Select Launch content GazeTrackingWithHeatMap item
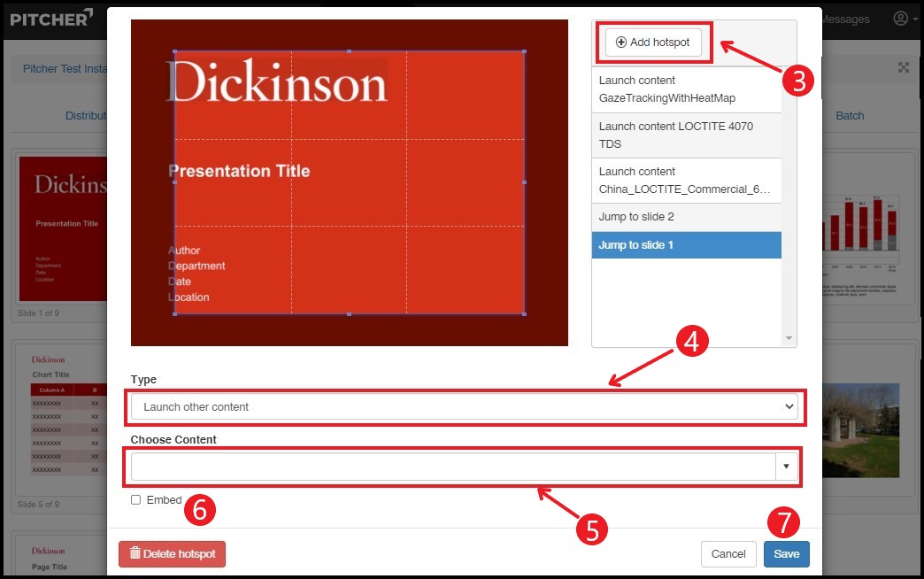924x579 pixels. coord(686,89)
